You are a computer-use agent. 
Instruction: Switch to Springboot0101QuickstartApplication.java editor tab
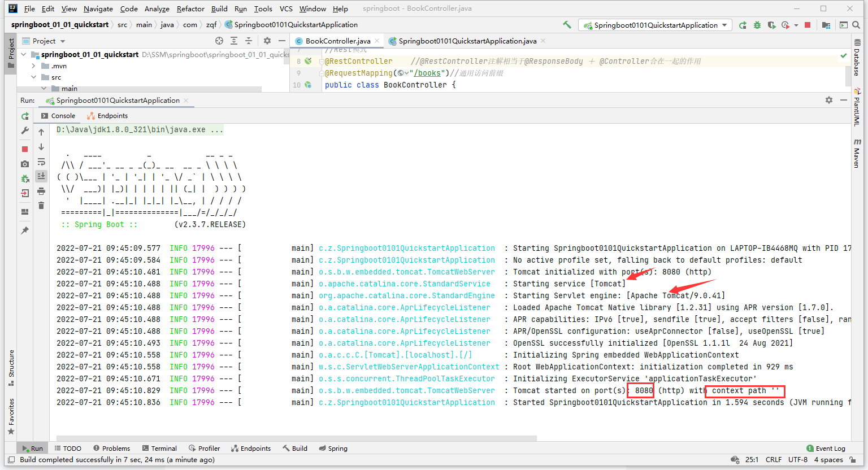click(467, 41)
